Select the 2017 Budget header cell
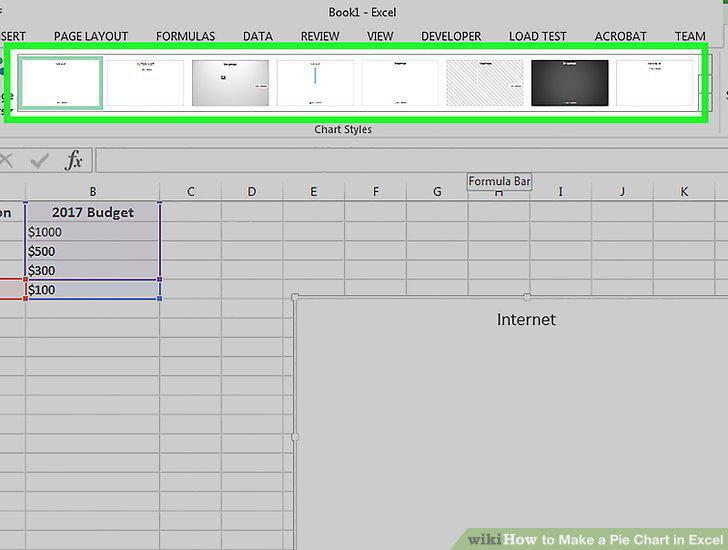 (x=92, y=212)
